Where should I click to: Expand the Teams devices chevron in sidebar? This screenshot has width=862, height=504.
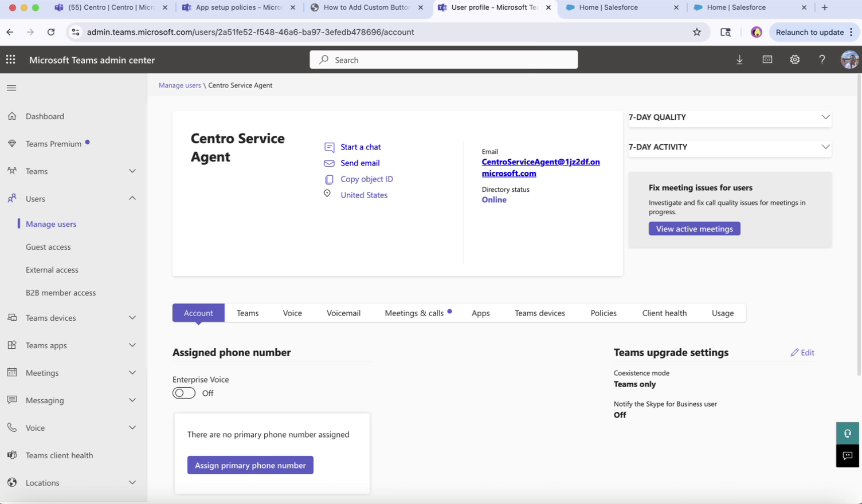tap(132, 317)
